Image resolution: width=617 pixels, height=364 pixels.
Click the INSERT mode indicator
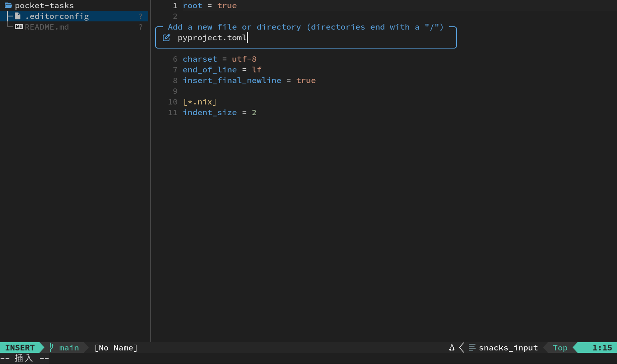20,348
